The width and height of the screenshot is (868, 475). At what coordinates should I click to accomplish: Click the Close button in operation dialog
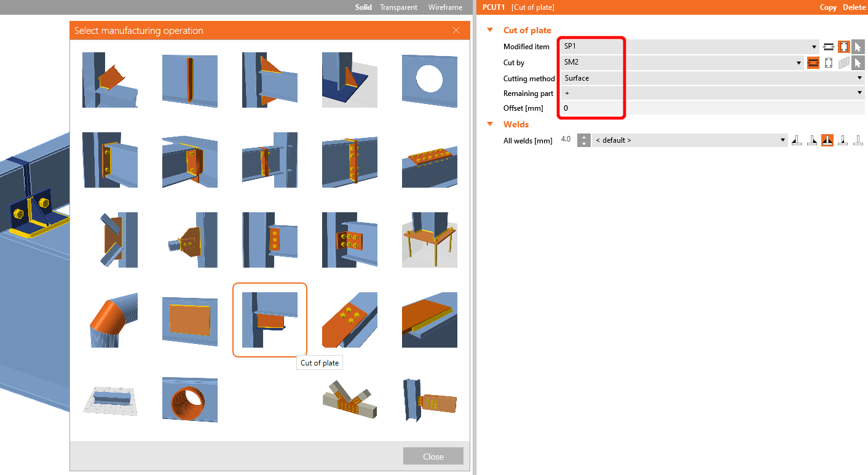pyautogui.click(x=433, y=457)
